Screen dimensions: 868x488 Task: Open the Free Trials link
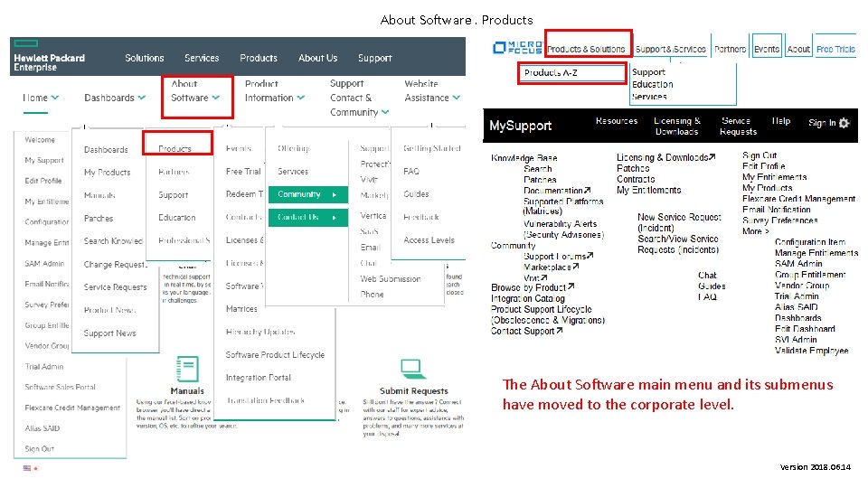835,49
